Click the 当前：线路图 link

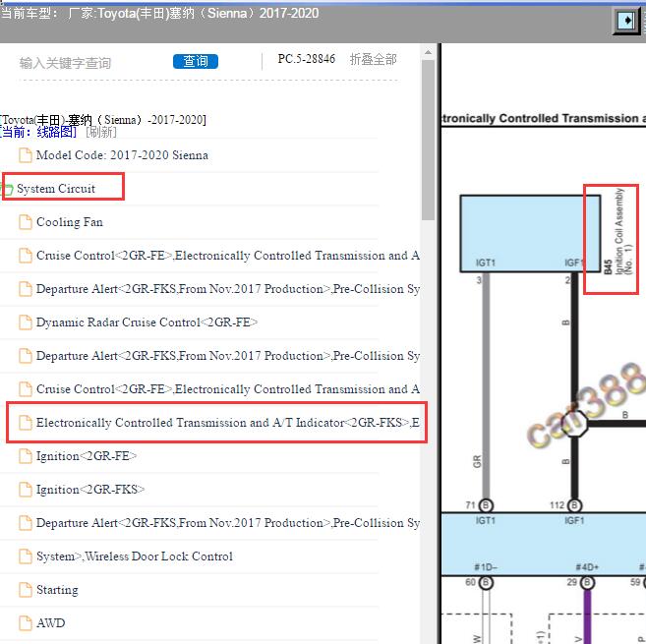[38, 133]
